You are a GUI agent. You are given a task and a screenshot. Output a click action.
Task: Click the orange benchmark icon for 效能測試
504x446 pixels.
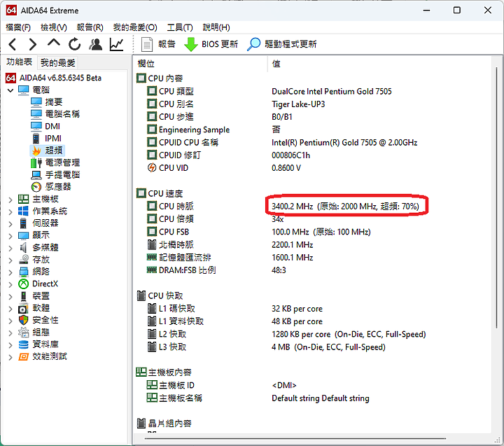coord(24,356)
